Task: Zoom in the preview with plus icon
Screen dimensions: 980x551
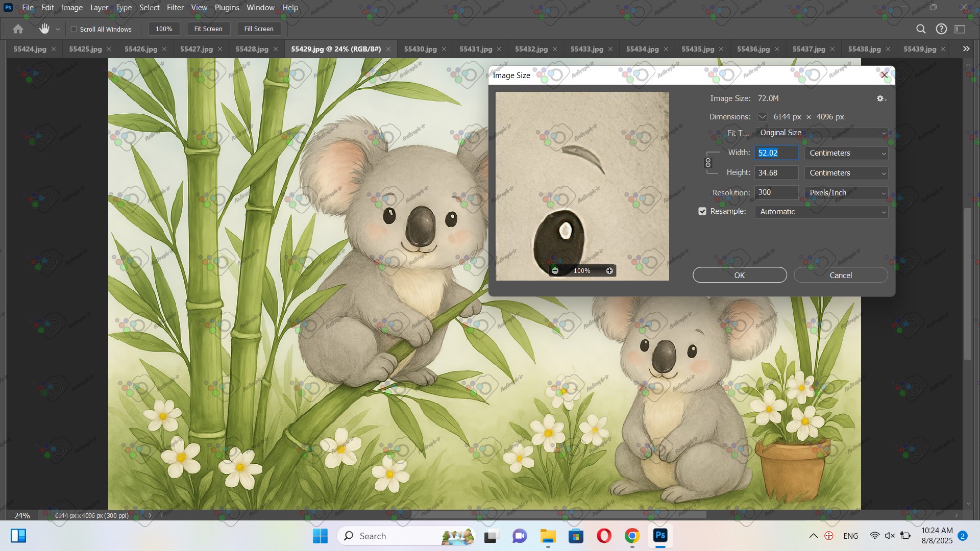Action: pos(609,271)
